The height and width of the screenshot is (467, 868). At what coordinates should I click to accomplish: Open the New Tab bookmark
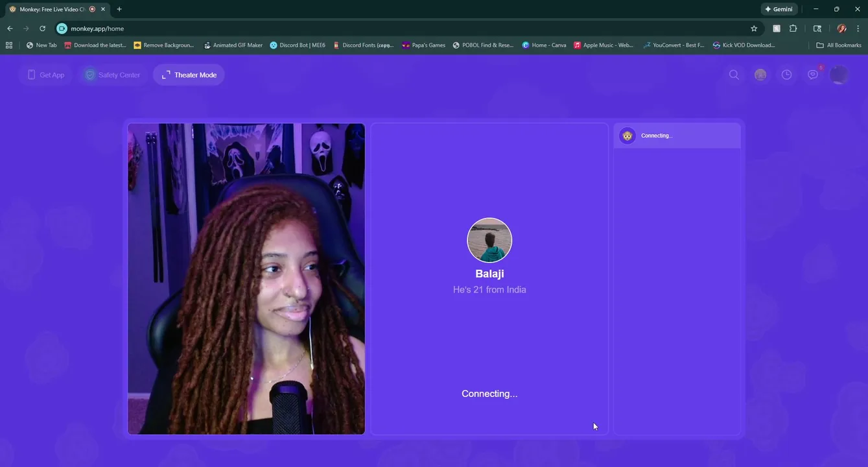41,45
